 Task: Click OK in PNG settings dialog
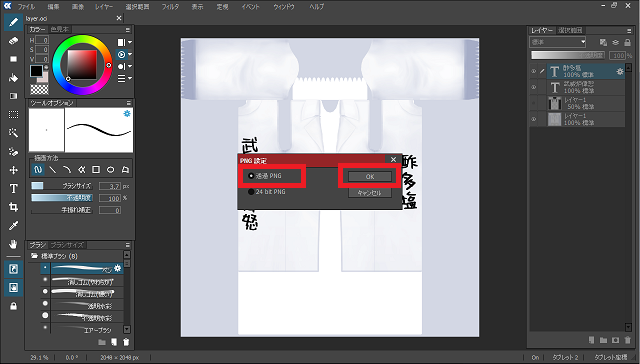pyautogui.click(x=370, y=177)
